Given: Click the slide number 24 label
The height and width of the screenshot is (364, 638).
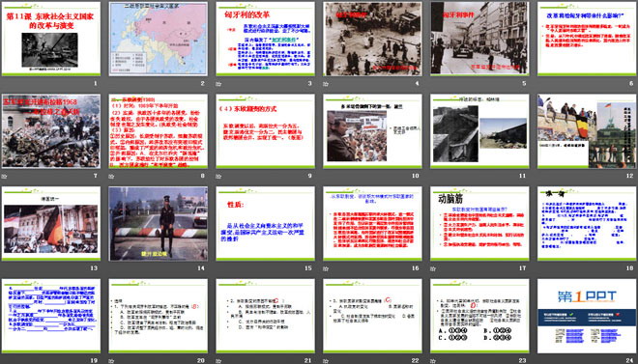Looking at the screenshot, I should [x=630, y=360].
